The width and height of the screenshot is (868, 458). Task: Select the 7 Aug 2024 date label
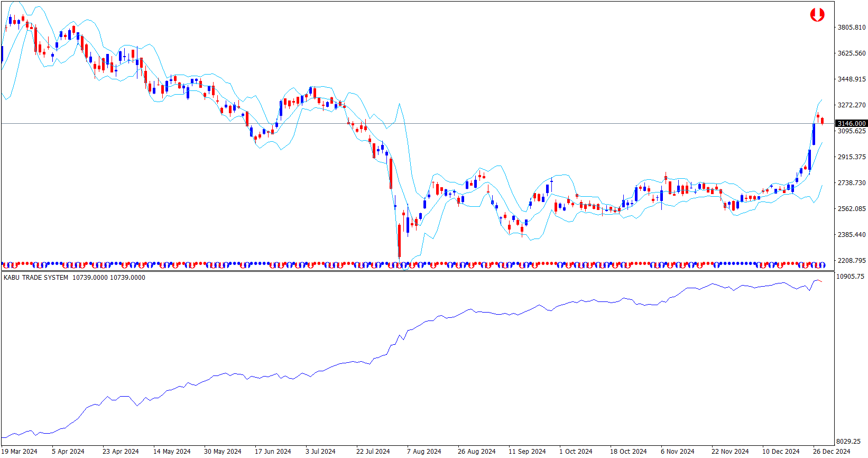pos(424,451)
